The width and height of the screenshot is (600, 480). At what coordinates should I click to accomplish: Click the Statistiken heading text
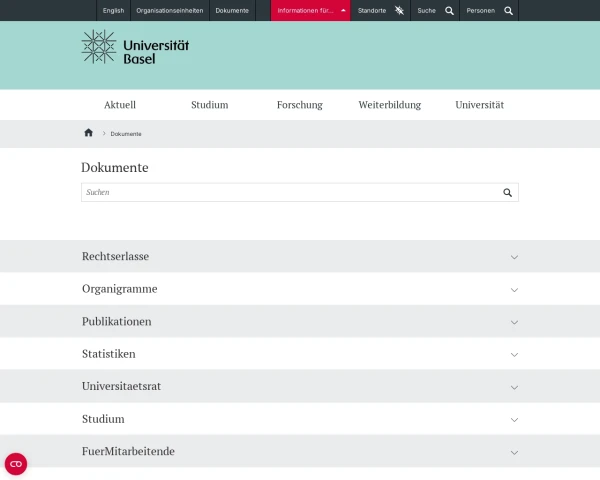coord(109,354)
